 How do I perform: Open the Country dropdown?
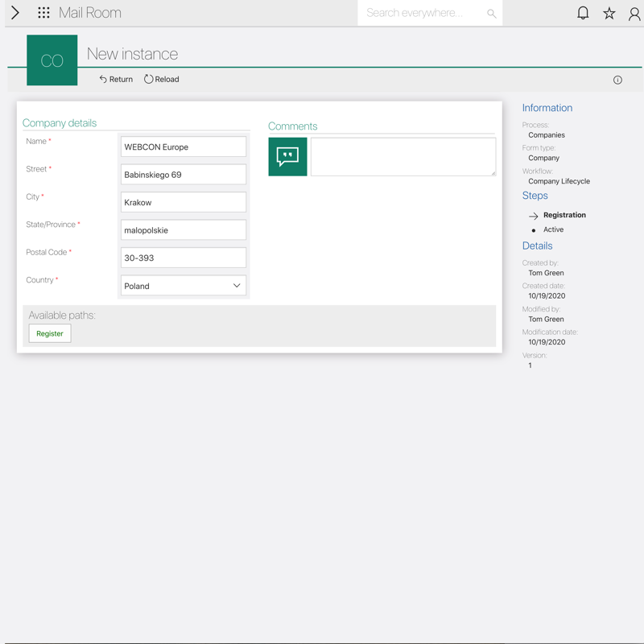coord(184,286)
